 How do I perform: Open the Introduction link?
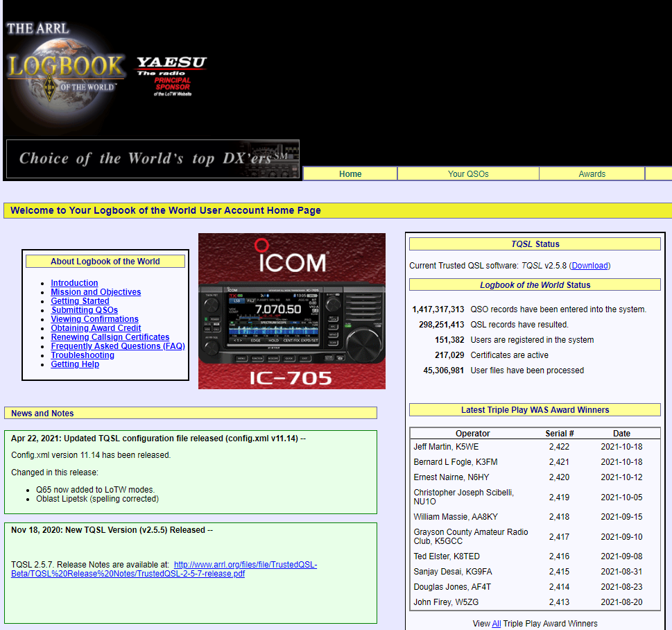74,283
